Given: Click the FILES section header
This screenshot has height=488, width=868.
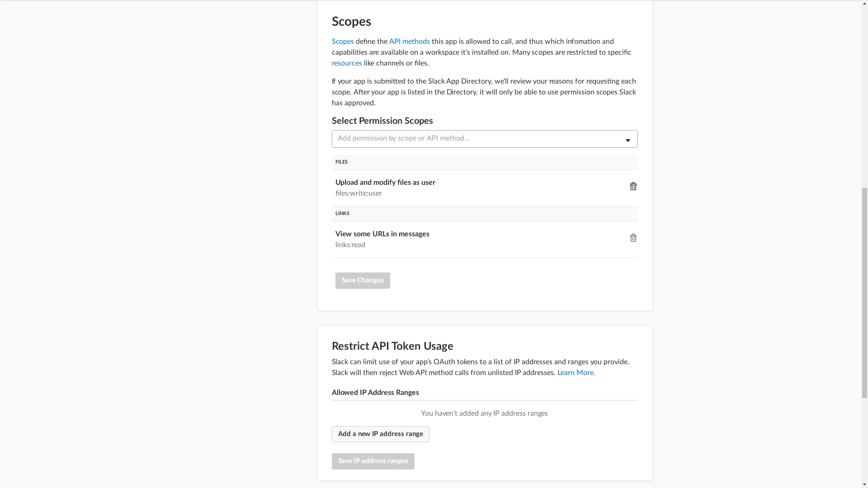Looking at the screenshot, I should (x=341, y=162).
